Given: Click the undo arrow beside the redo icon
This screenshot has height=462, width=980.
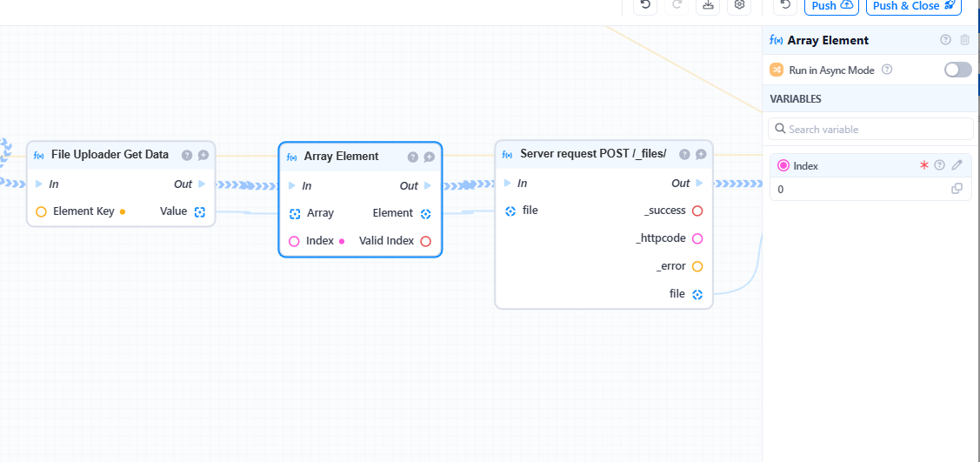Looking at the screenshot, I should pos(644,5).
